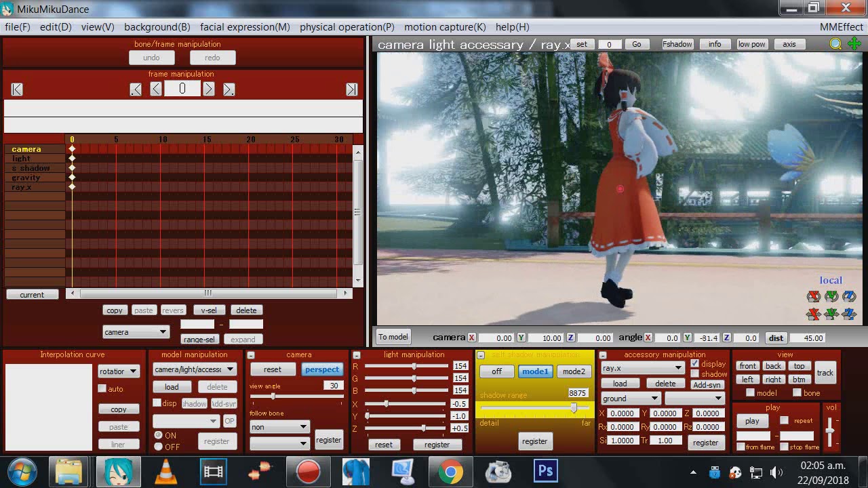Enable auto interpolation checkbox
The height and width of the screenshot is (488, 868).
[x=102, y=388]
